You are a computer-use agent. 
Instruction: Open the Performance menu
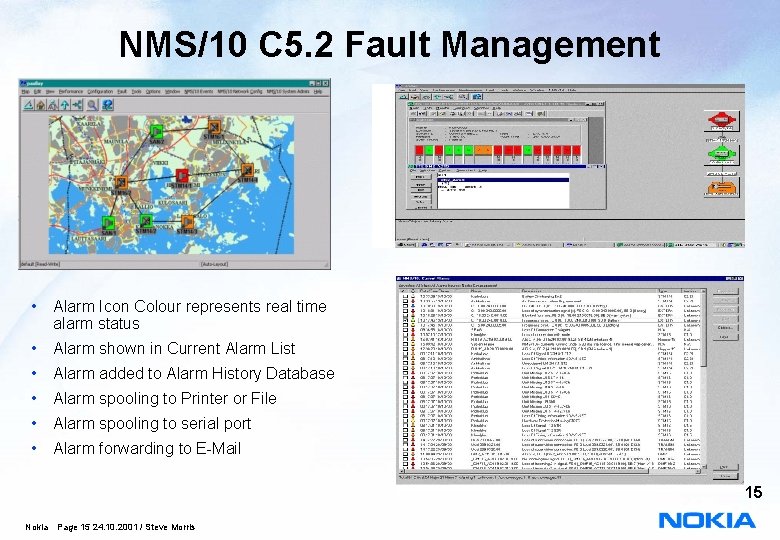coord(71,91)
